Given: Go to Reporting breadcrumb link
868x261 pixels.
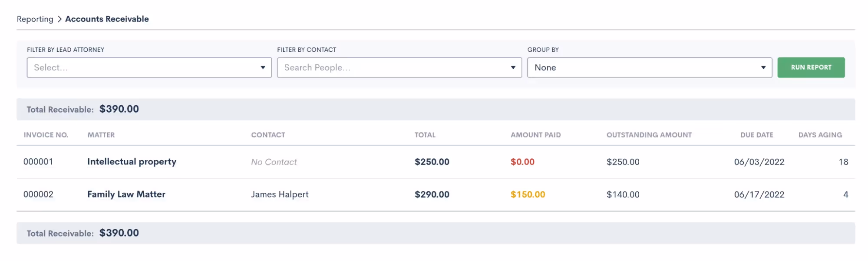Looking at the screenshot, I should point(35,19).
